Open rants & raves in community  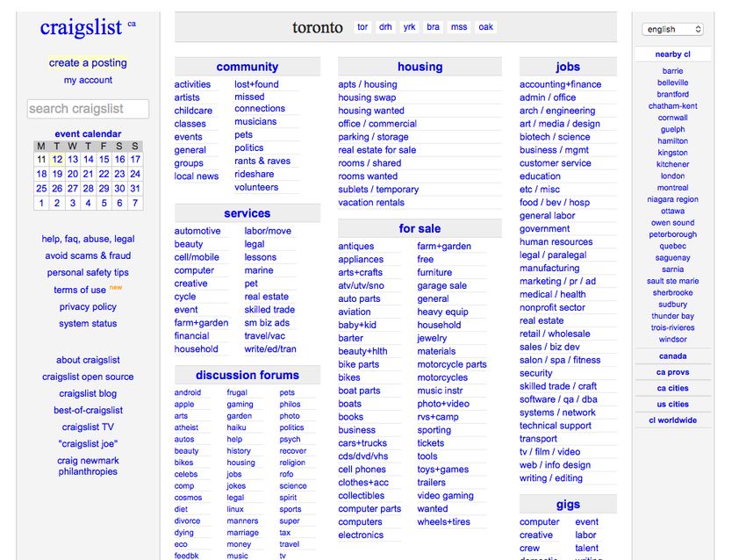262,161
